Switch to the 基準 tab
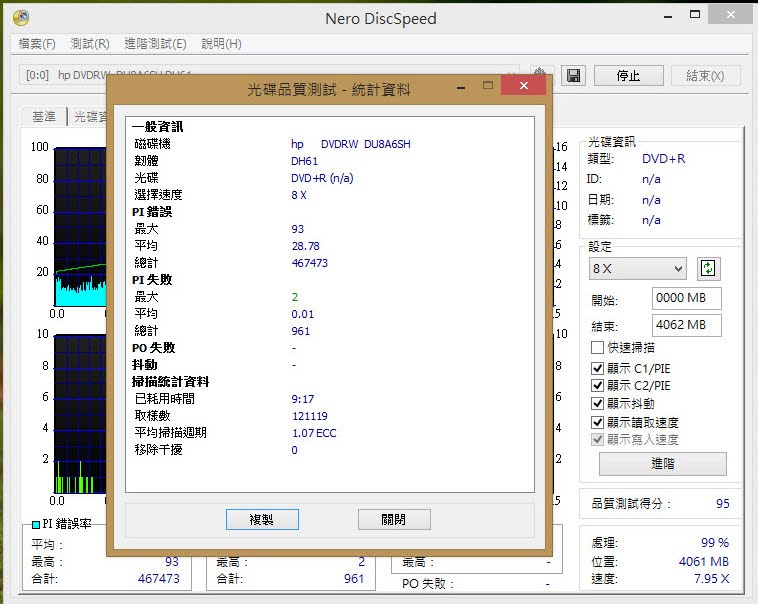This screenshot has height=604, width=758. click(x=44, y=117)
